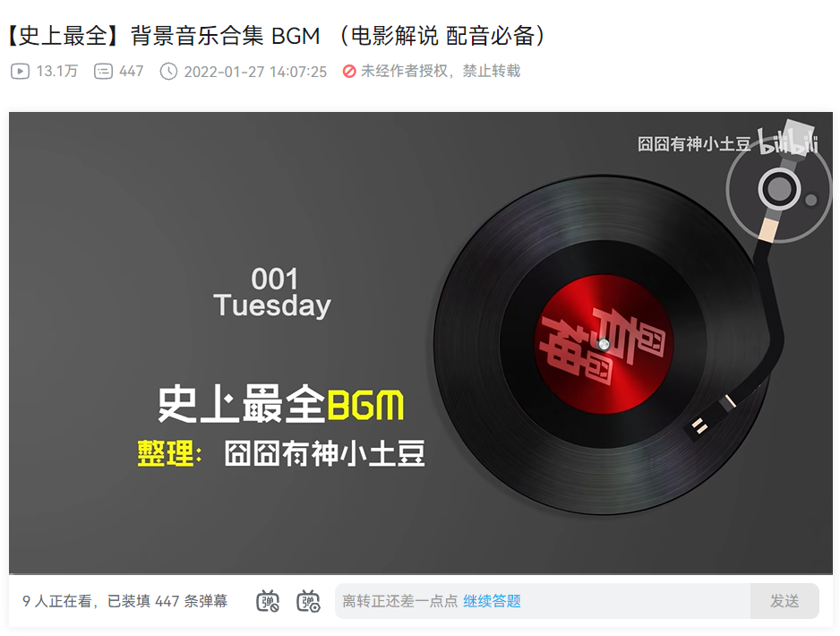Click the 囧囧有神小土豆 watermark text
This screenshot has width=840, height=636.
click(694, 144)
